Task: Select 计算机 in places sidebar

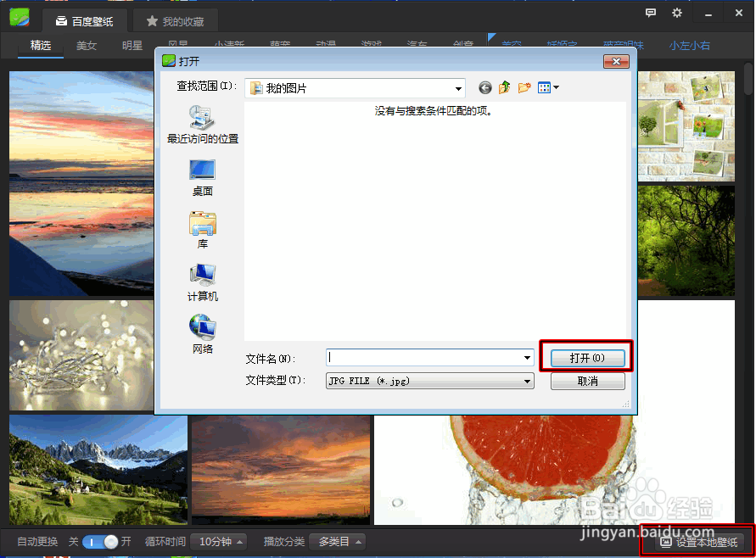Action: (x=203, y=283)
